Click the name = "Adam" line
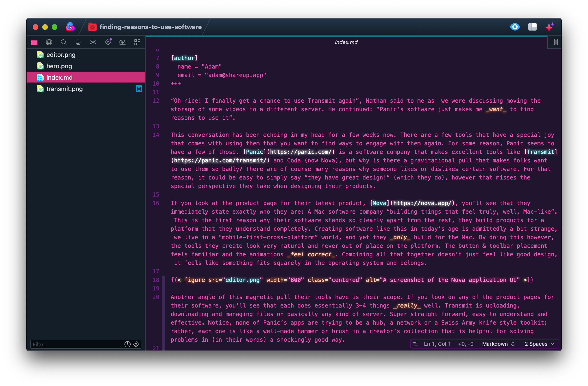This screenshot has height=386, width=588. [200, 66]
